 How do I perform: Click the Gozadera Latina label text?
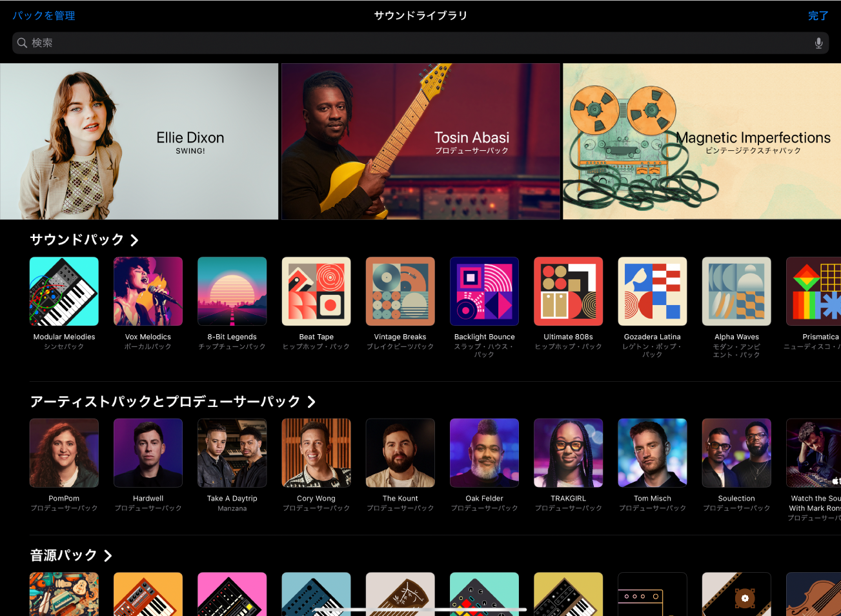653,337
